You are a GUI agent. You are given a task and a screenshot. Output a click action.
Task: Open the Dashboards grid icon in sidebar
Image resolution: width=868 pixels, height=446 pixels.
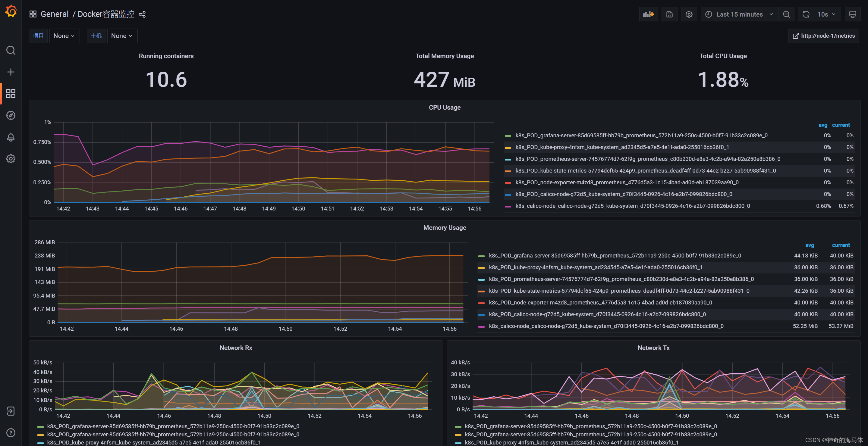click(x=11, y=94)
